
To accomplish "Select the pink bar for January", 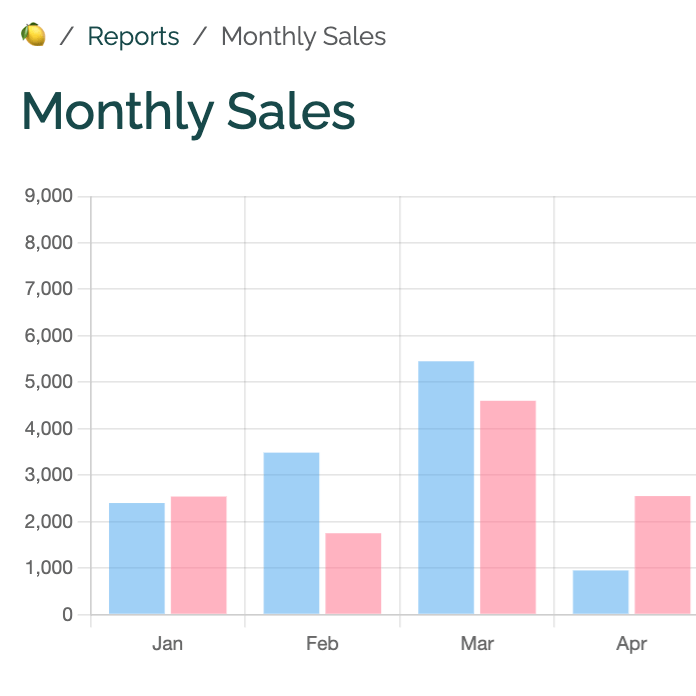I will click(199, 555).
